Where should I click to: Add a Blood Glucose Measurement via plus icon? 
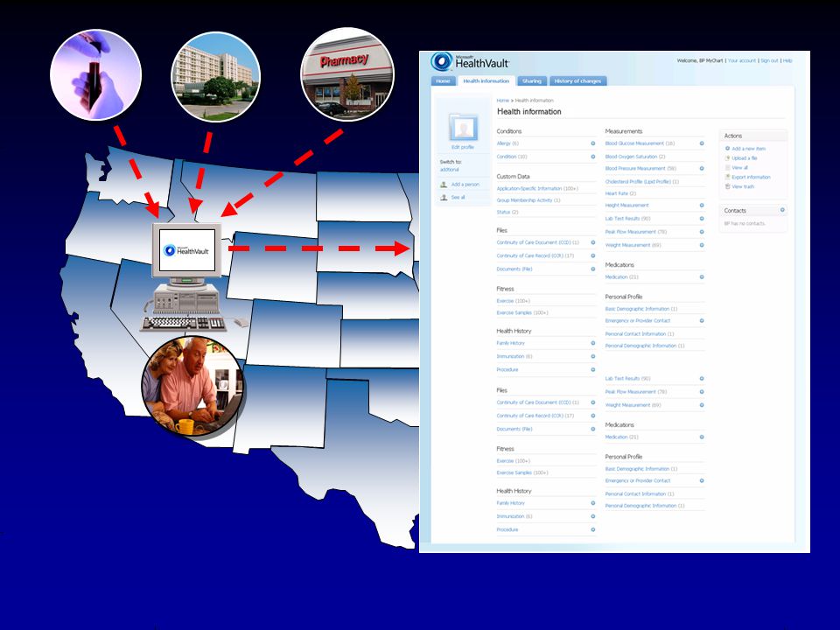point(702,143)
